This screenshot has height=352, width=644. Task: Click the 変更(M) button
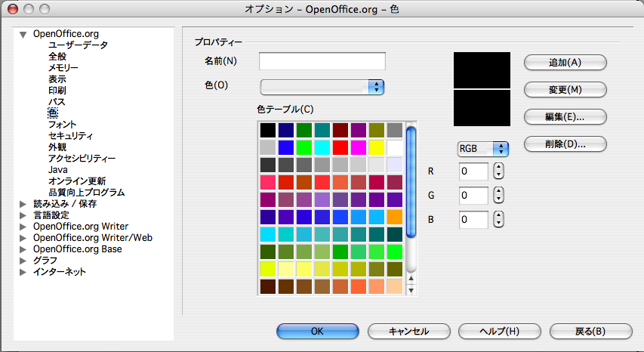565,90
